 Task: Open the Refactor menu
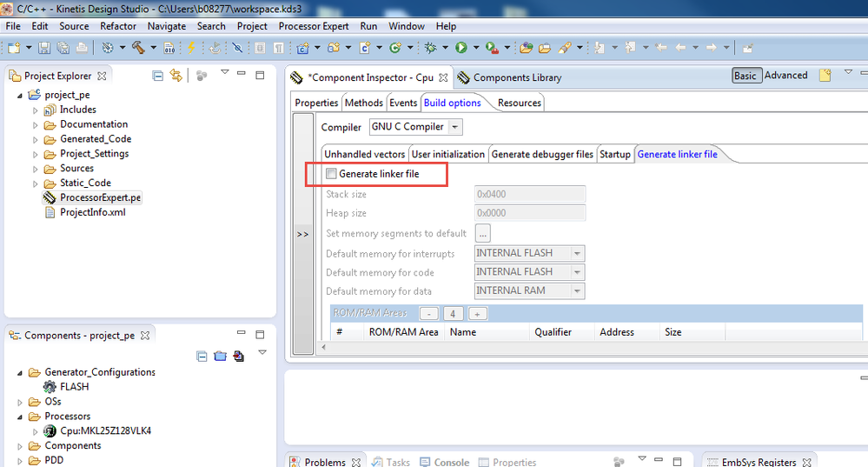[x=118, y=26]
